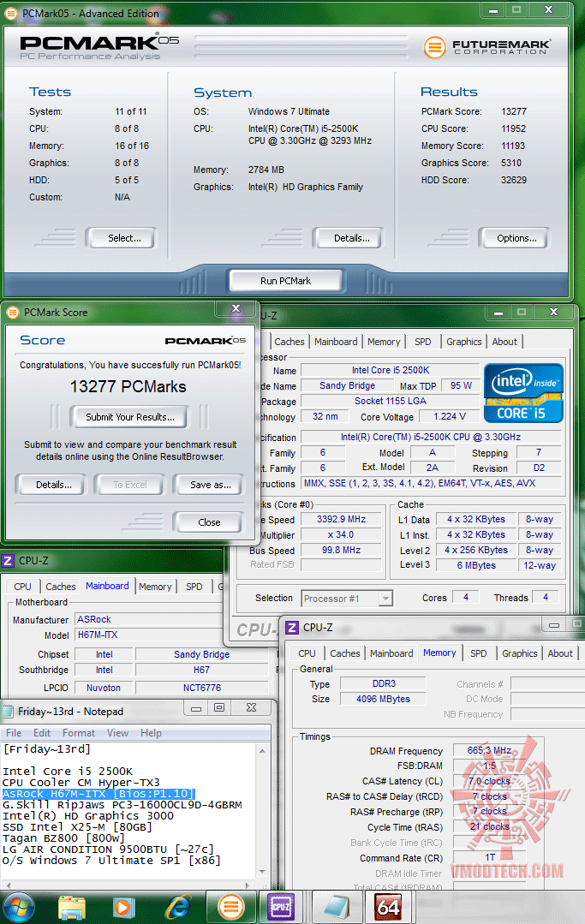
Task: Maximize the Notepad window
Action: point(218,707)
